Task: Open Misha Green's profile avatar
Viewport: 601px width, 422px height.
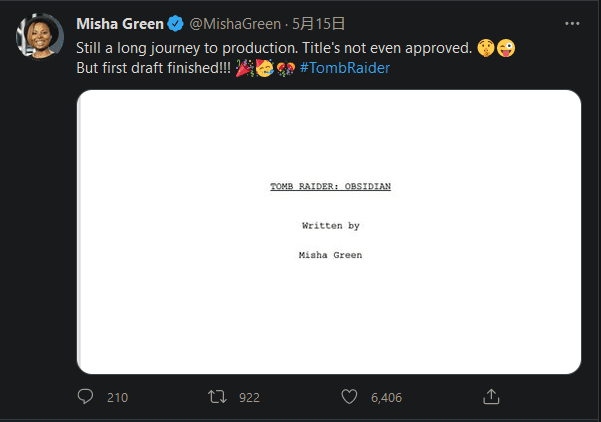Action: click(40, 37)
